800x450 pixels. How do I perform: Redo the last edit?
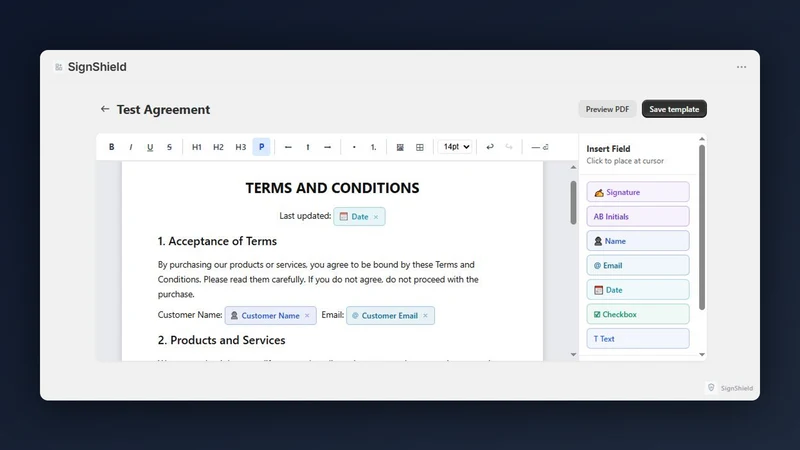pos(509,147)
